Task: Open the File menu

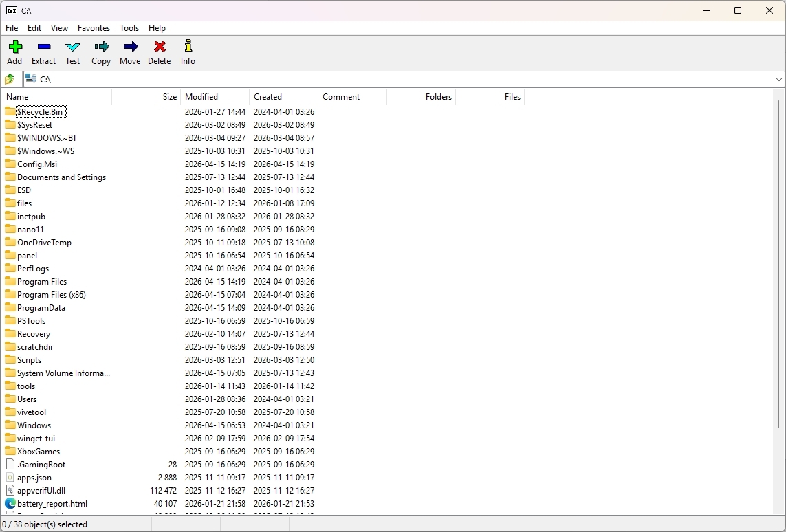Action: (12, 28)
